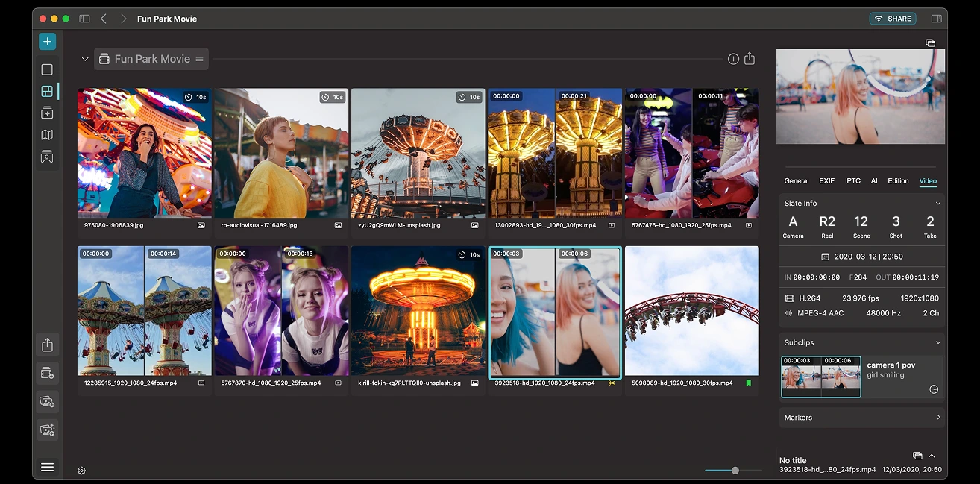Click the stack icon in bottom info bar
The width and height of the screenshot is (980, 484).
pyautogui.click(x=917, y=456)
